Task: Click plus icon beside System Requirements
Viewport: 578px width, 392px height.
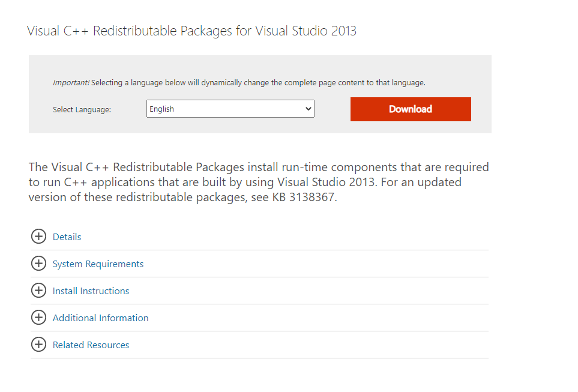Action: click(x=38, y=264)
